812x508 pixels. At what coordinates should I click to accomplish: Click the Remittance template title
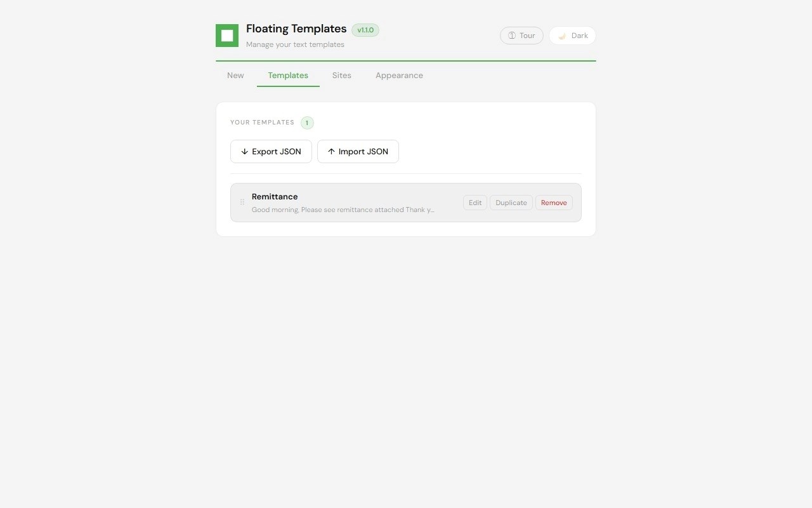(275, 197)
